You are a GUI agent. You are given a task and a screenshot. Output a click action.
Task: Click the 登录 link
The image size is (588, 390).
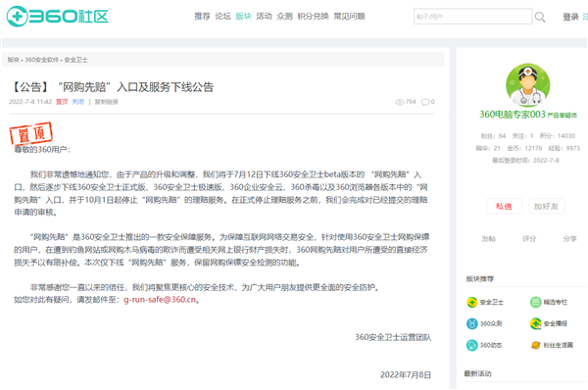tap(570, 17)
